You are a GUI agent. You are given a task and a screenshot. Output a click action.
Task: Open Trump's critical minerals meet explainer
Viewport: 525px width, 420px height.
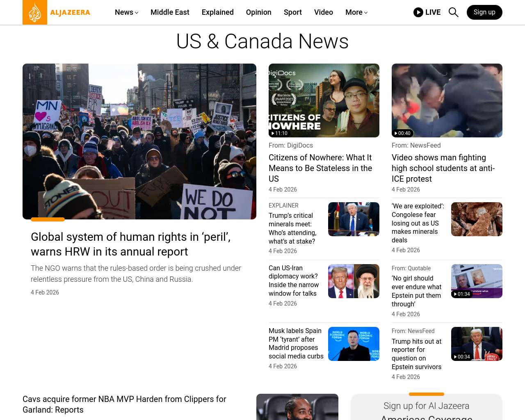pos(293,228)
